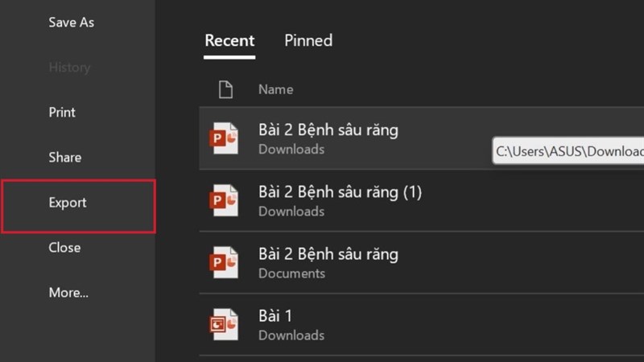Switch to the Recent tab
Screen dimensions: 644x362
click(229, 40)
